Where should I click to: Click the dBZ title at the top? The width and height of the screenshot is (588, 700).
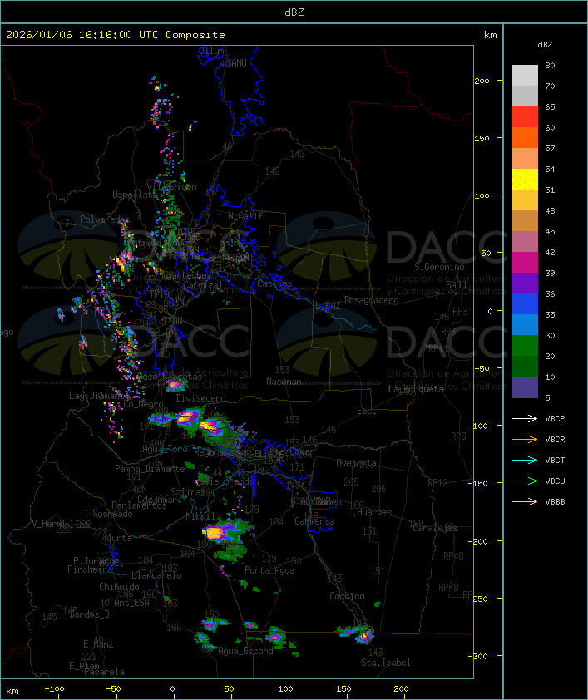pos(294,12)
